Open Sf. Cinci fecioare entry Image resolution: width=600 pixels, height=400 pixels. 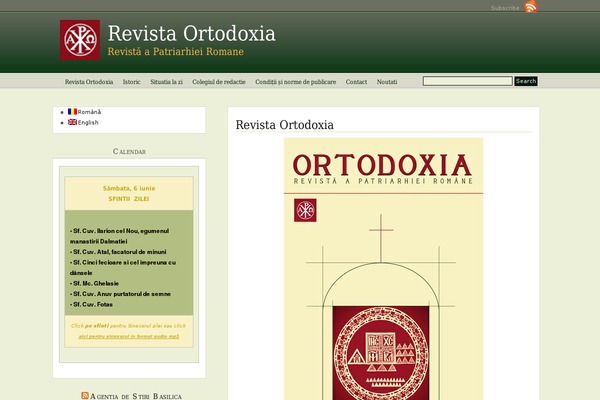[x=123, y=268]
